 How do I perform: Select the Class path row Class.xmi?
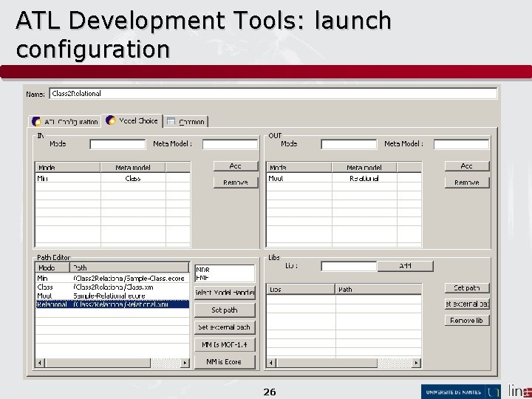[112, 287]
